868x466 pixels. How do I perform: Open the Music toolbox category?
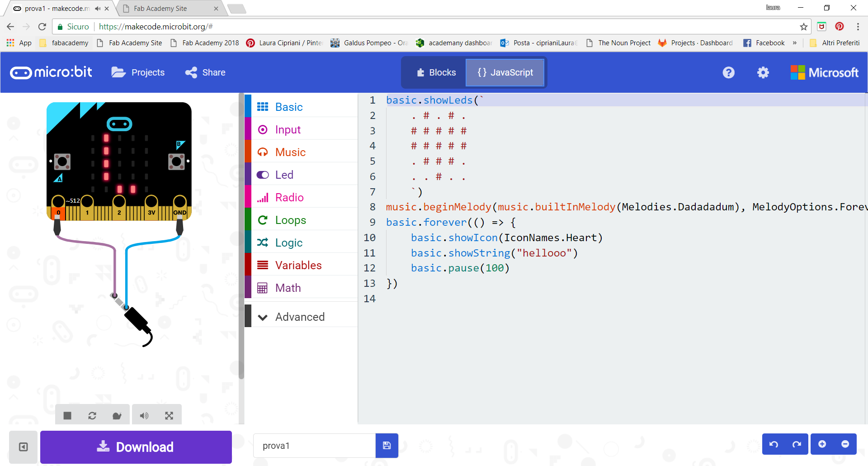click(x=301, y=152)
